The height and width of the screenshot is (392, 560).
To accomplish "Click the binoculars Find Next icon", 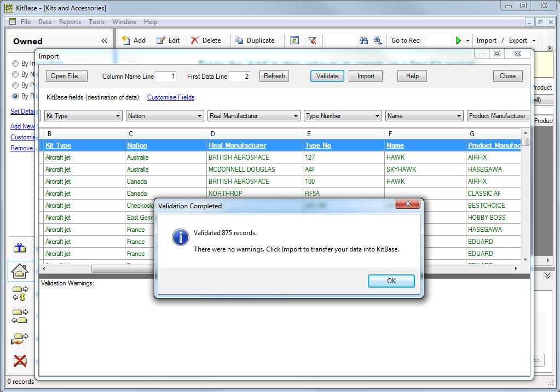I will 378,40.
